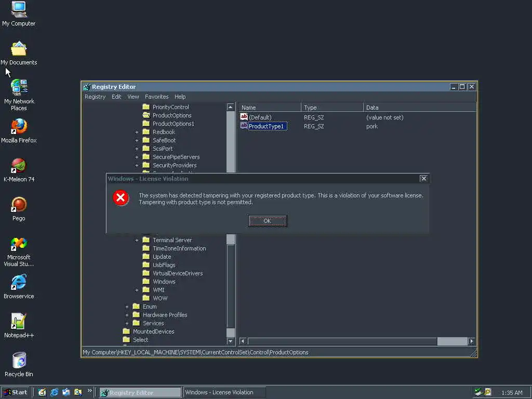Select the ProductType1 value entry

click(266, 126)
